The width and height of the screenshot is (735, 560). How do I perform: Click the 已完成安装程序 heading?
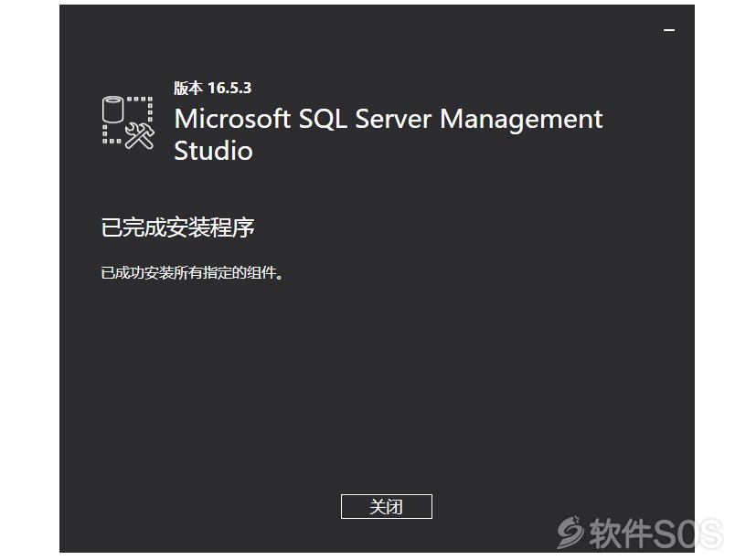pyautogui.click(x=177, y=227)
